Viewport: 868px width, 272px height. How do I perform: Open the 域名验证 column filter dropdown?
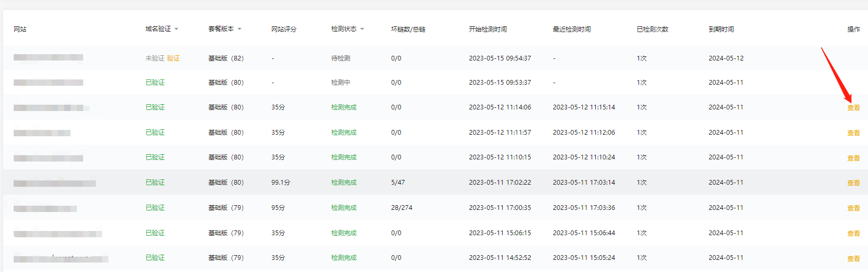[176, 29]
